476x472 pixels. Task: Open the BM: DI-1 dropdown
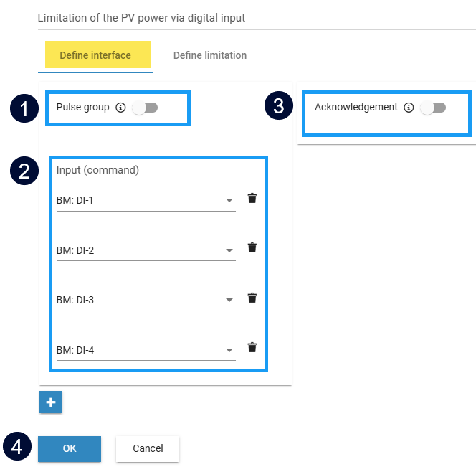point(229,201)
